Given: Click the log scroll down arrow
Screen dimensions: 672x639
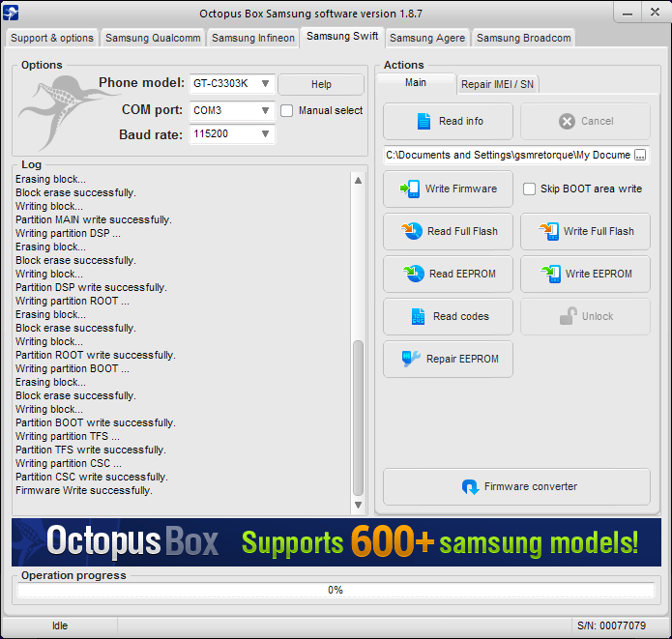Looking at the screenshot, I should 359,505.
